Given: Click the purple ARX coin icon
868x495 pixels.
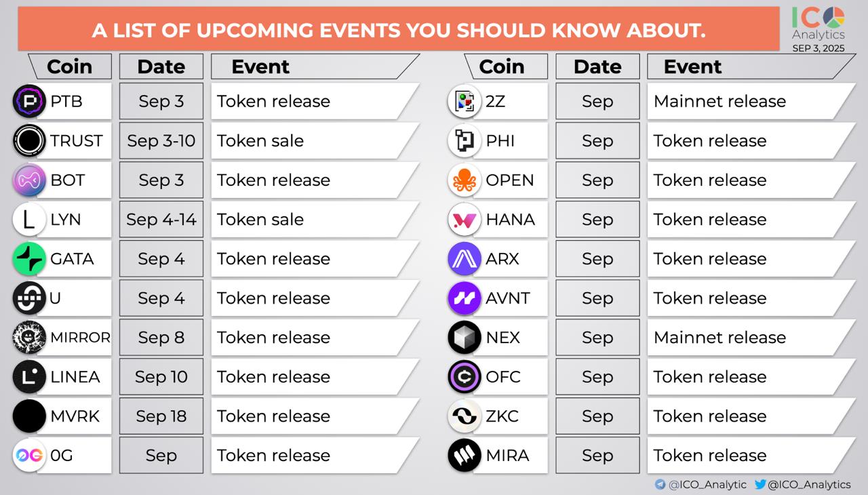Looking at the screenshot, I should 465,259.
